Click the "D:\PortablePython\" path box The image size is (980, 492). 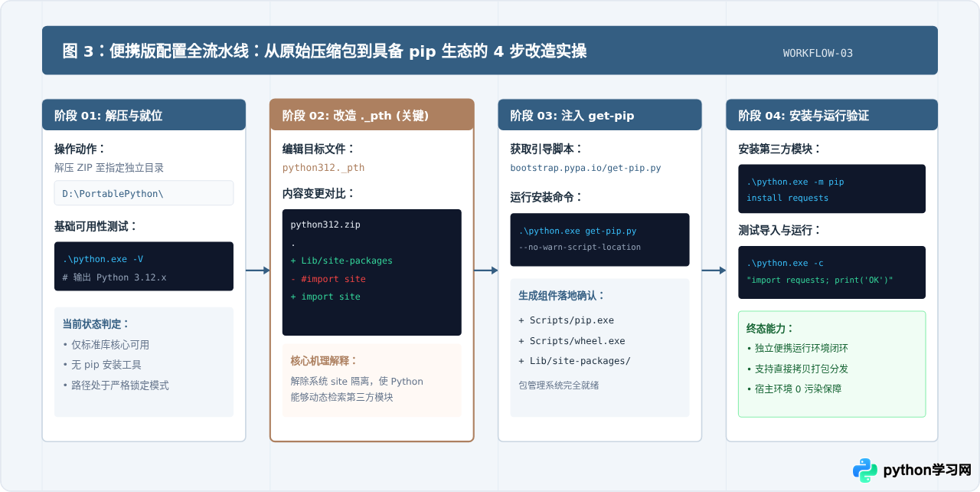click(x=144, y=193)
